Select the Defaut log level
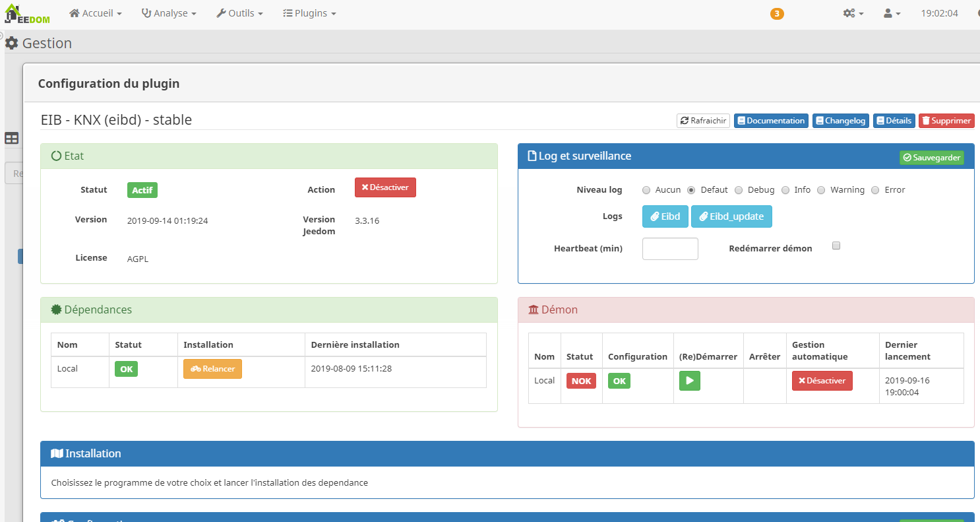This screenshot has height=522, width=980. tap(691, 190)
